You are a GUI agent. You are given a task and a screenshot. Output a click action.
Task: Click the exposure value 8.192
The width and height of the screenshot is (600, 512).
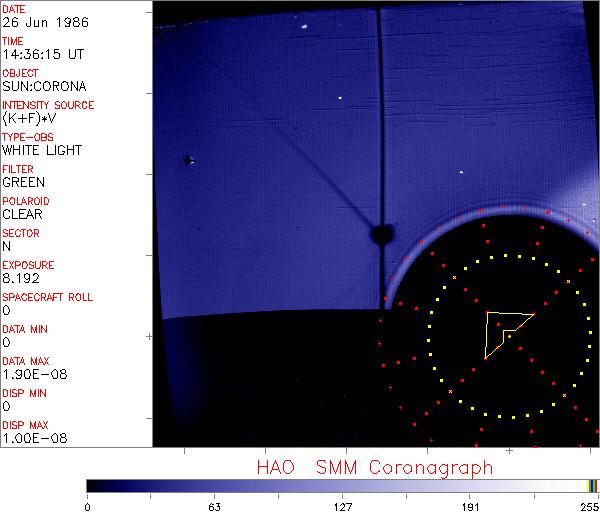[21, 278]
